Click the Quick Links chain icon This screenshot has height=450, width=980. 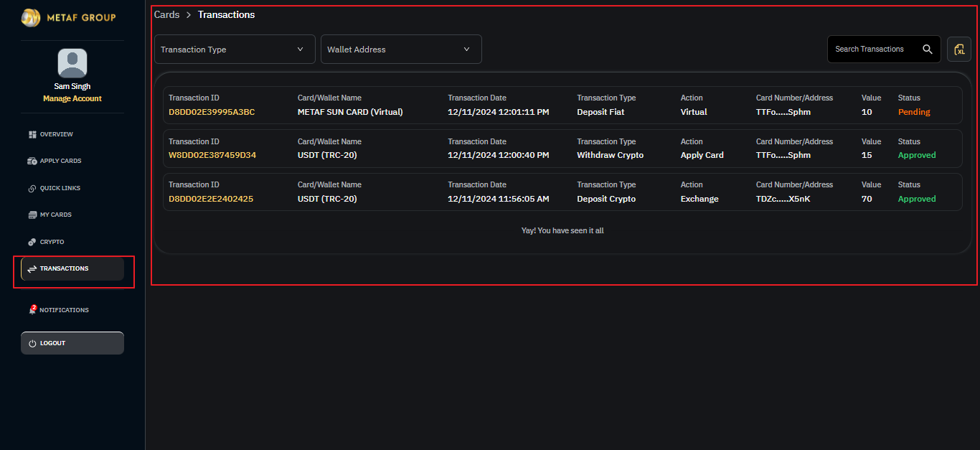(32, 188)
